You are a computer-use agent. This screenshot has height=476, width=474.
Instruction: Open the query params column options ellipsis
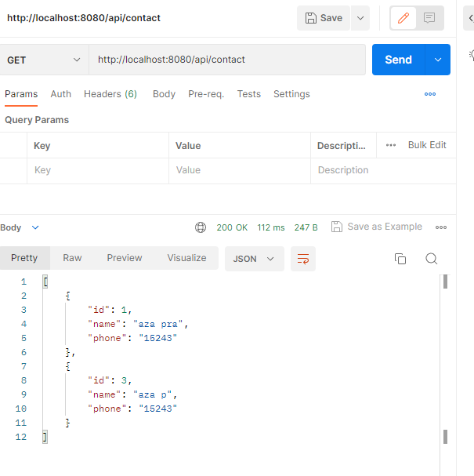click(x=391, y=145)
